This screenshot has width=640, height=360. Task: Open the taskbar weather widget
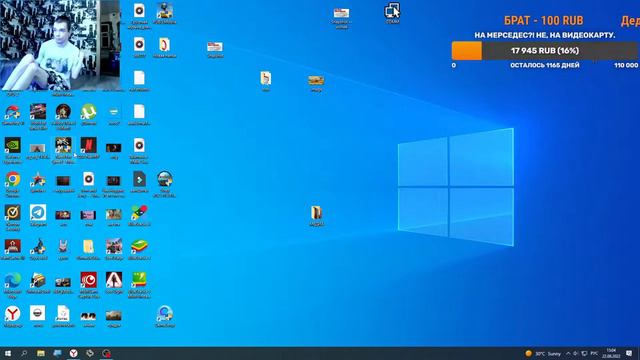point(543,353)
